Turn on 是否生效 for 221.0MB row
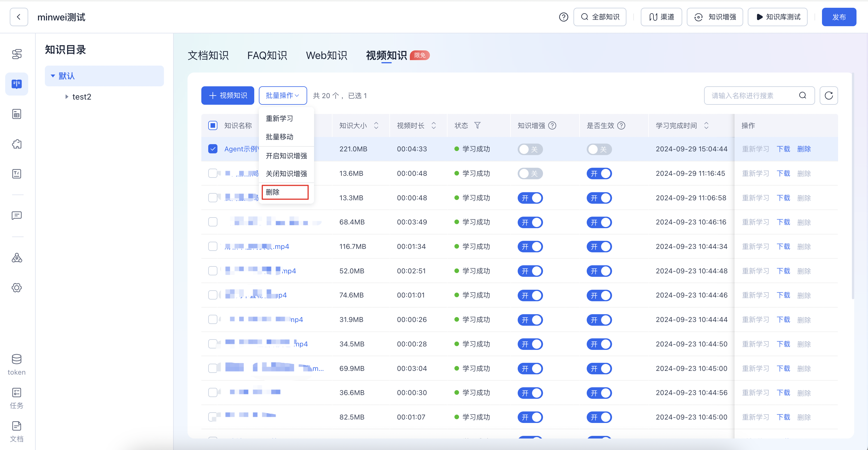Screen dimensions: 868x450 coord(599,149)
